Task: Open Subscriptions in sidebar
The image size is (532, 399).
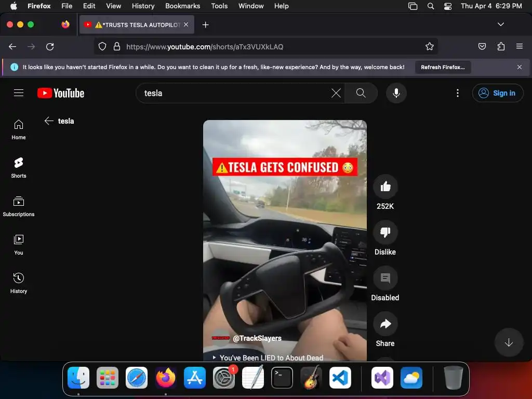Action: tap(19, 206)
